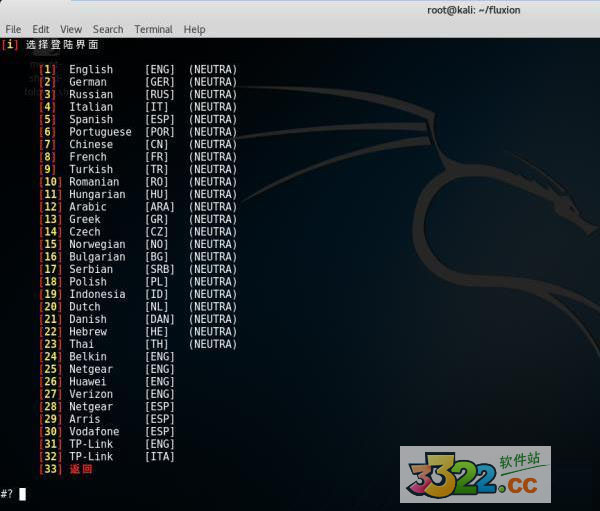Click the Netgear entry on row 28

click(91, 407)
